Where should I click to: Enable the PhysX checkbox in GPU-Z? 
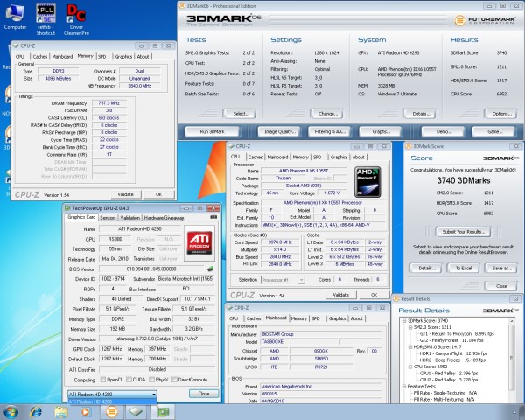point(151,380)
